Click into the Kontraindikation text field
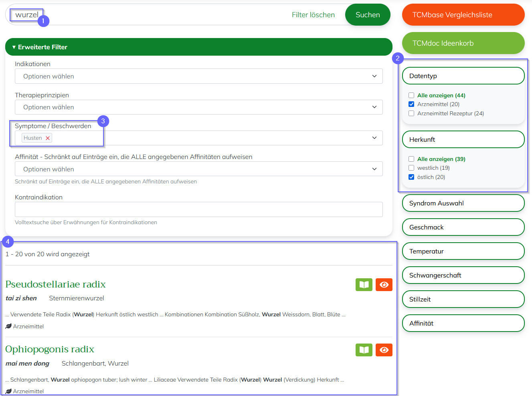532x396 pixels. coord(198,209)
